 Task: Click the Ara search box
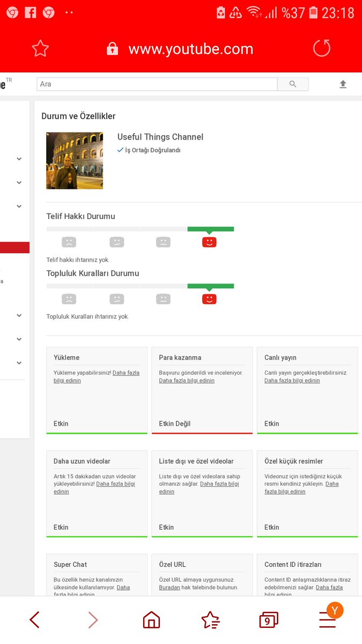(x=157, y=84)
